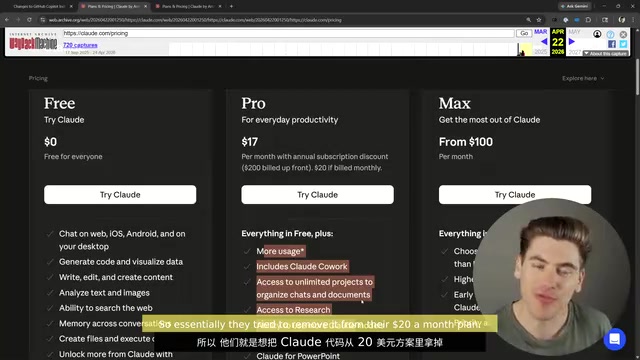
Task: Click the Wayback Machine logo
Action: 33,42
